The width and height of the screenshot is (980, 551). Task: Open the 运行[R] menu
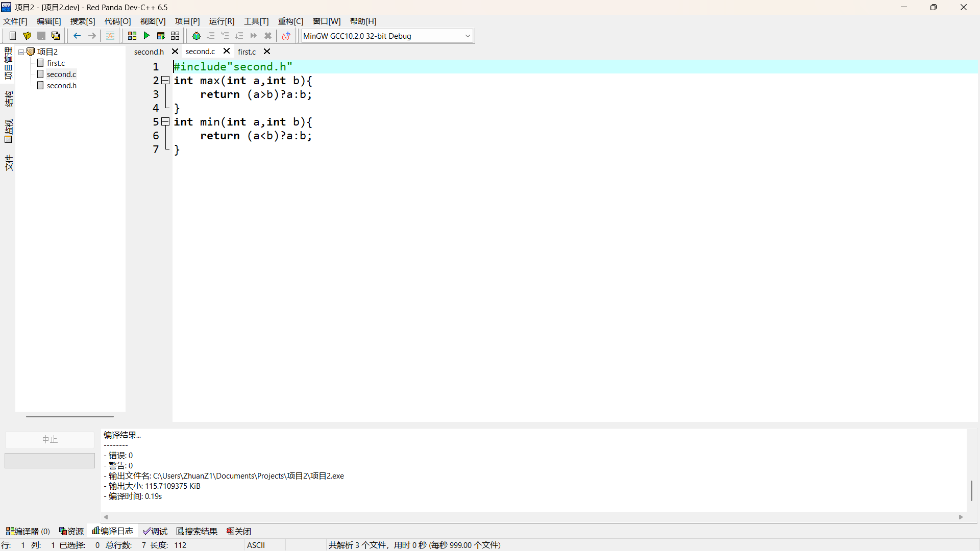[222, 21]
